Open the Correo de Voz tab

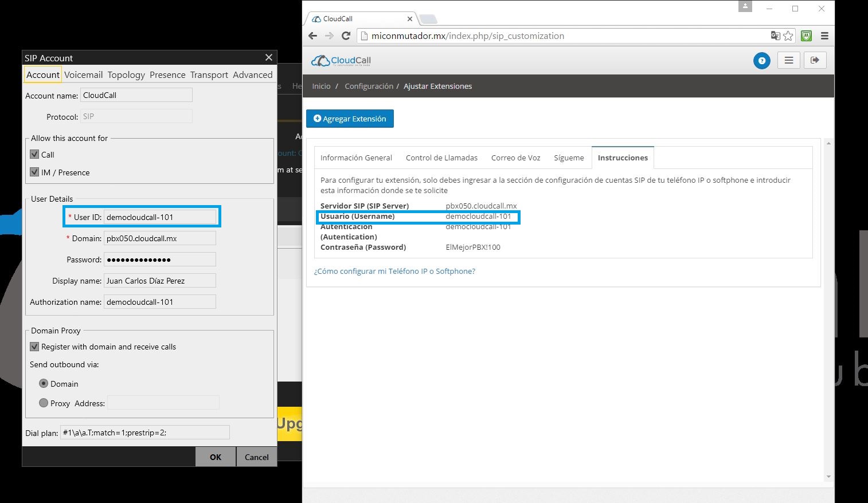515,158
